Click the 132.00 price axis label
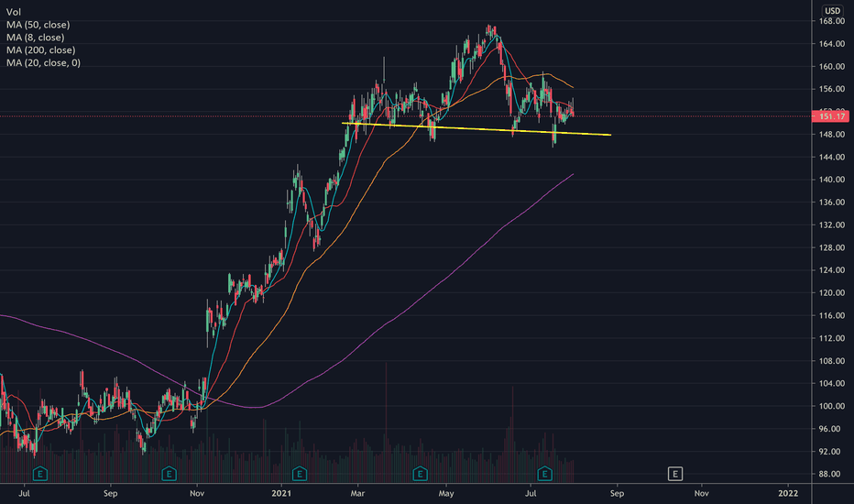Screen dimensions: 854x504 click(x=832, y=225)
